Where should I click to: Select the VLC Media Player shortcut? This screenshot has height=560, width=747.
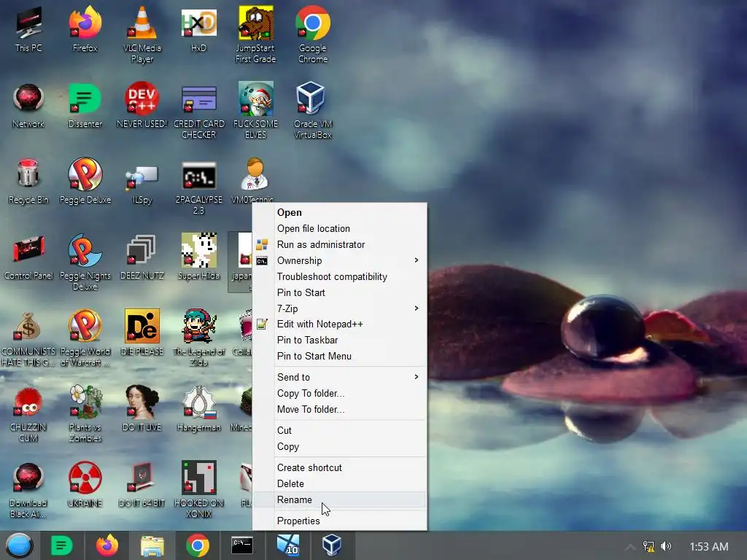[142, 34]
